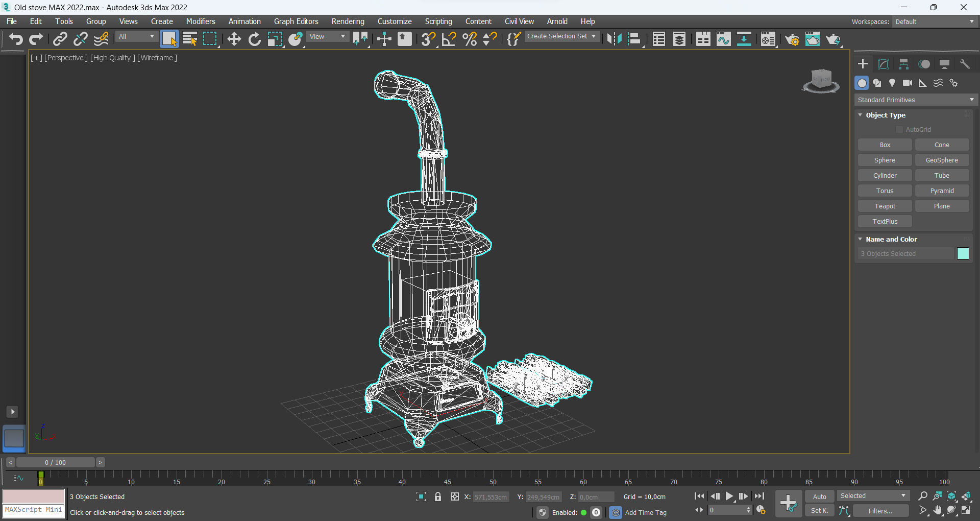The width and height of the screenshot is (980, 521).
Task: Open Render Setup teapot icon
Action: point(792,39)
